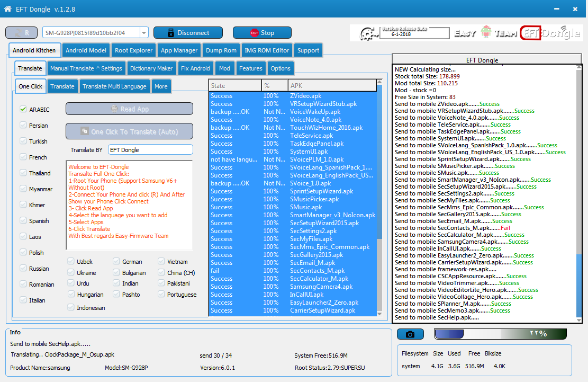Enable the Spanish checkbox

23,220
